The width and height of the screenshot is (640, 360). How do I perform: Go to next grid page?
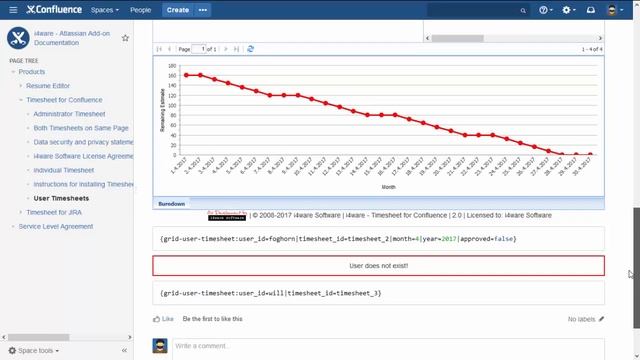(226, 49)
